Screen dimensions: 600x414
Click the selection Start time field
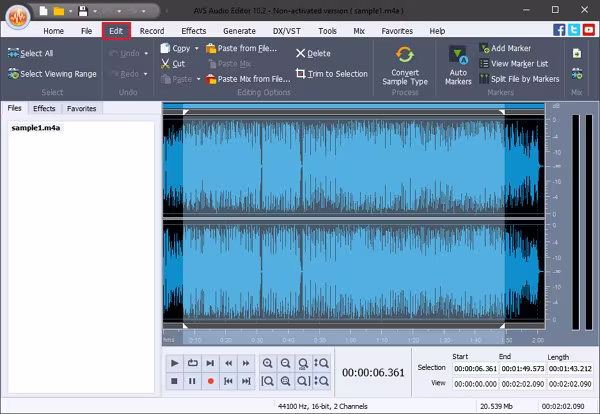pyautogui.click(x=476, y=368)
